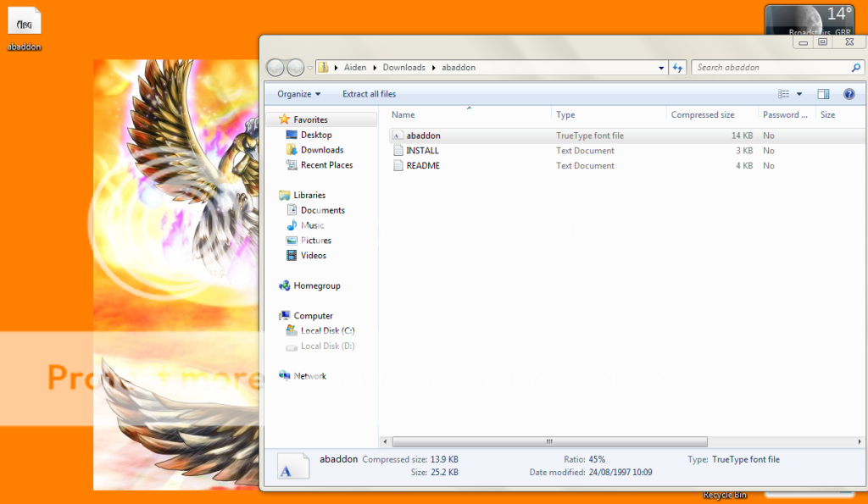The width and height of the screenshot is (868, 504).
Task: Click the Change your view icon
Action: [784, 94]
